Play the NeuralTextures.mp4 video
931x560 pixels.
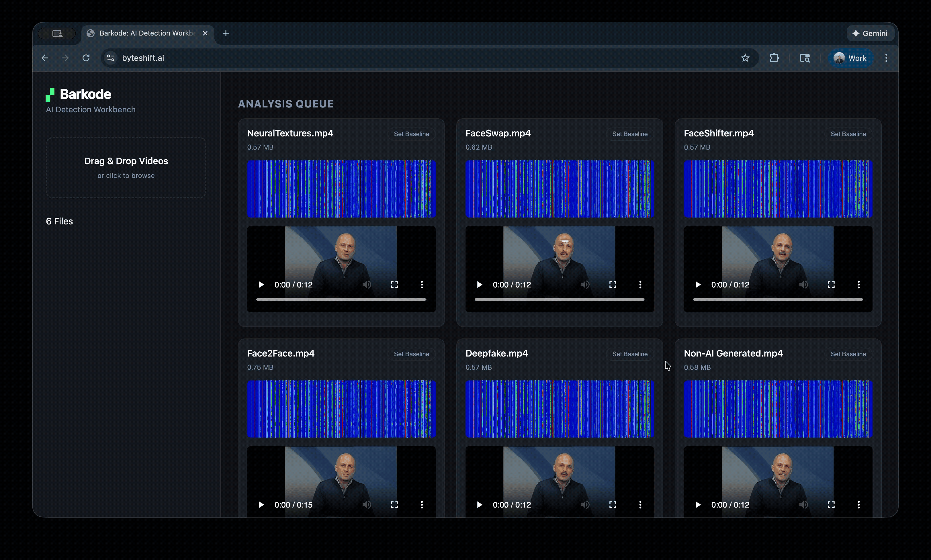[x=261, y=285]
